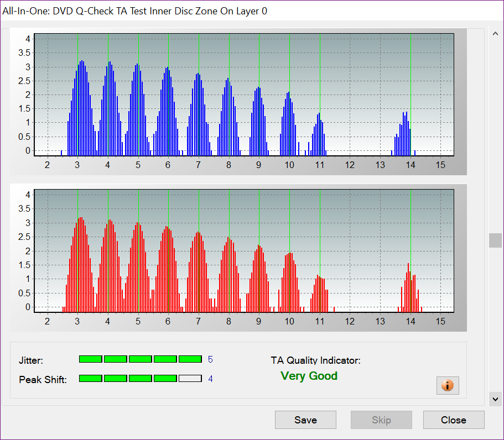
Task: Select the first green Peak Shift segment
Action: click(91, 379)
